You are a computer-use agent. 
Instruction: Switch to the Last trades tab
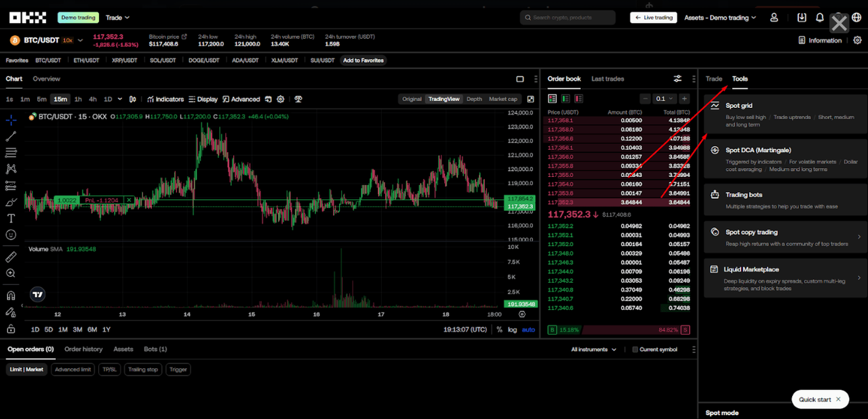(608, 79)
